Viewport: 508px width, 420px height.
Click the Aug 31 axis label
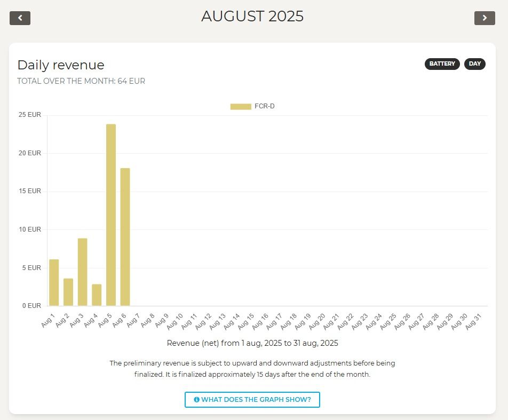pyautogui.click(x=474, y=320)
